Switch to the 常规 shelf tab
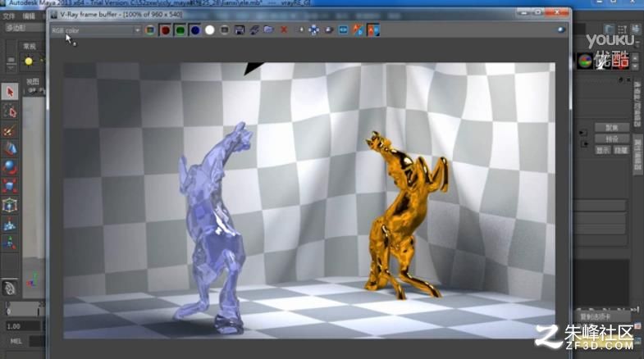Viewport: 644px width, 359px height. click(30, 46)
